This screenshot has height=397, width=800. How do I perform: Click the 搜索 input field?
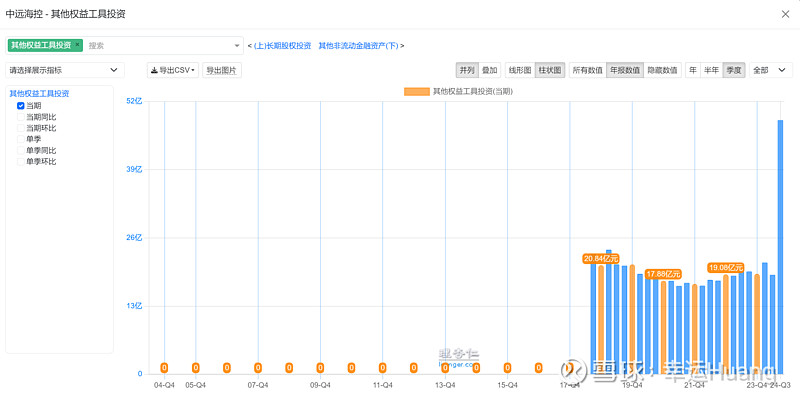point(158,45)
